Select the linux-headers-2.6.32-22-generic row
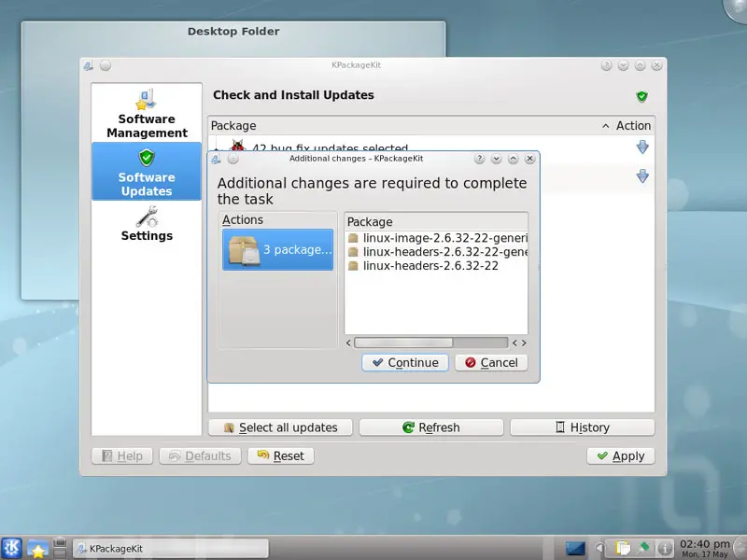Screen dimensions: 747x560 pyautogui.click(x=436, y=252)
